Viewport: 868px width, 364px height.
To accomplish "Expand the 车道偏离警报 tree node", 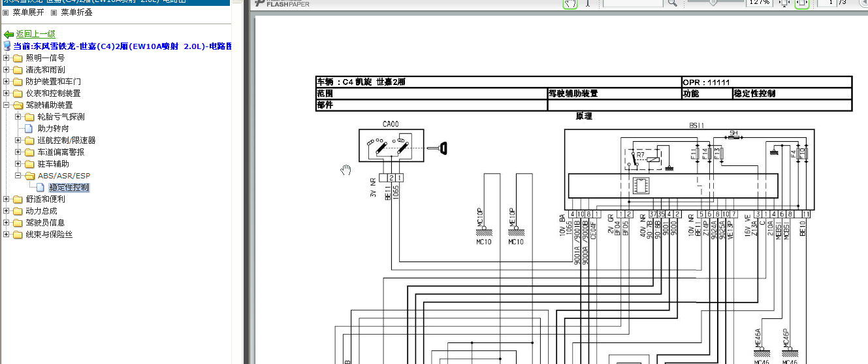I will coord(18,152).
